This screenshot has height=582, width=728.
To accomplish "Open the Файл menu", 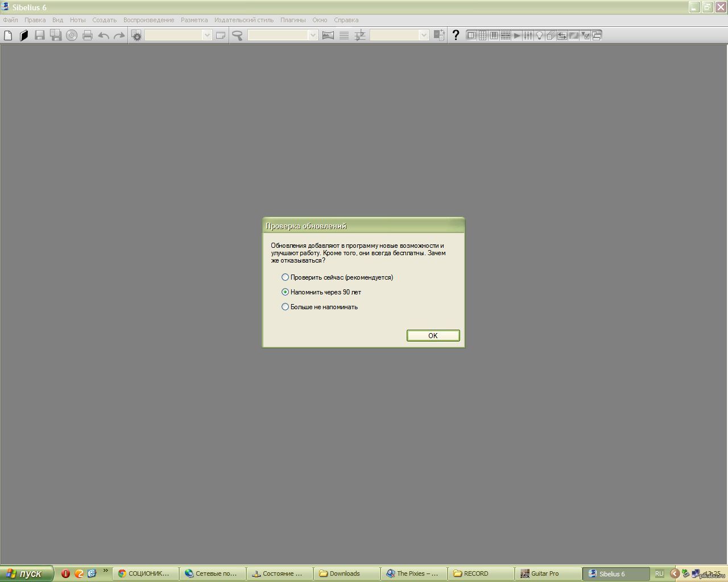I will 11,20.
